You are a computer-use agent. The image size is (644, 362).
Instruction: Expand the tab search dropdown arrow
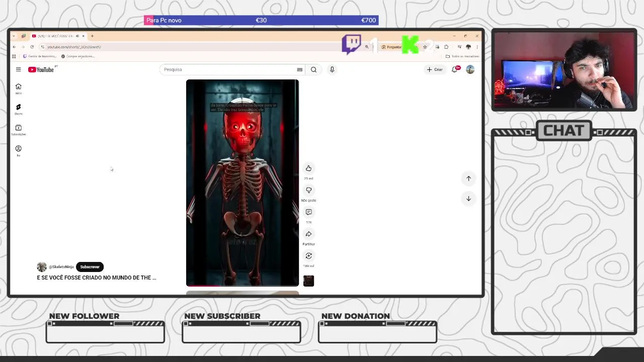(14, 36)
